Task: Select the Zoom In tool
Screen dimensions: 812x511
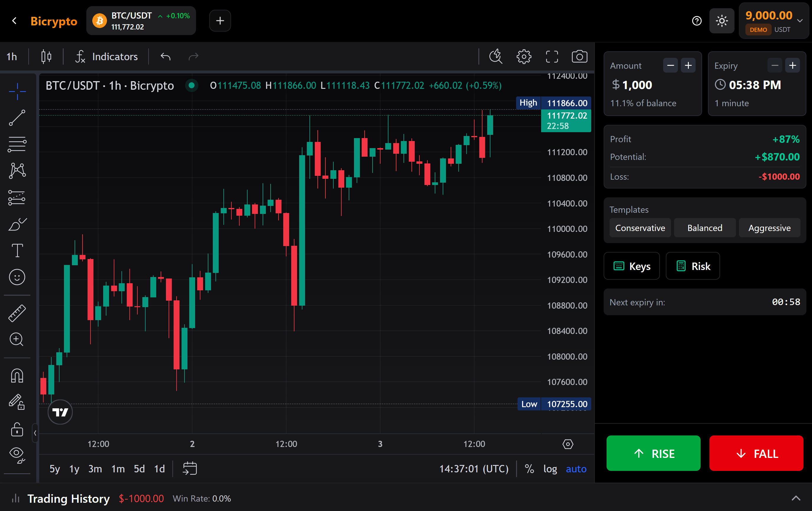Action: pyautogui.click(x=17, y=340)
